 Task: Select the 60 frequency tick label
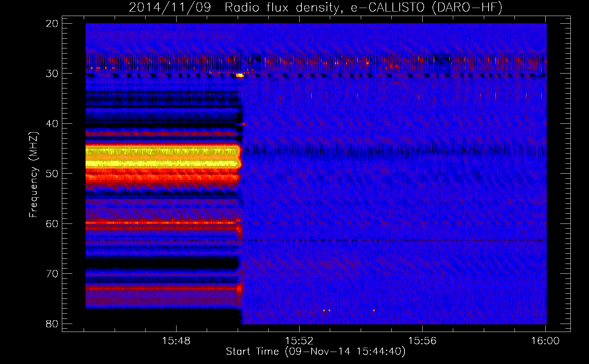pos(52,224)
